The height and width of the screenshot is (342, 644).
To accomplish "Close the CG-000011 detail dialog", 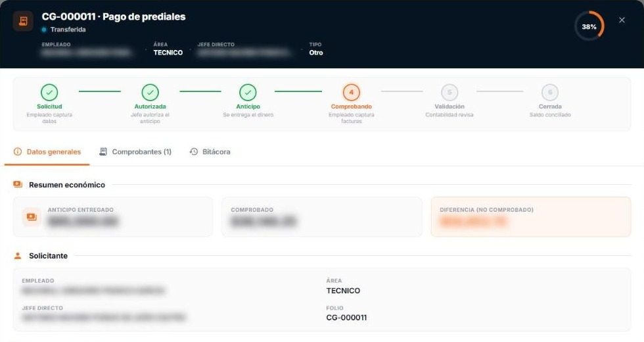I will [x=622, y=20].
